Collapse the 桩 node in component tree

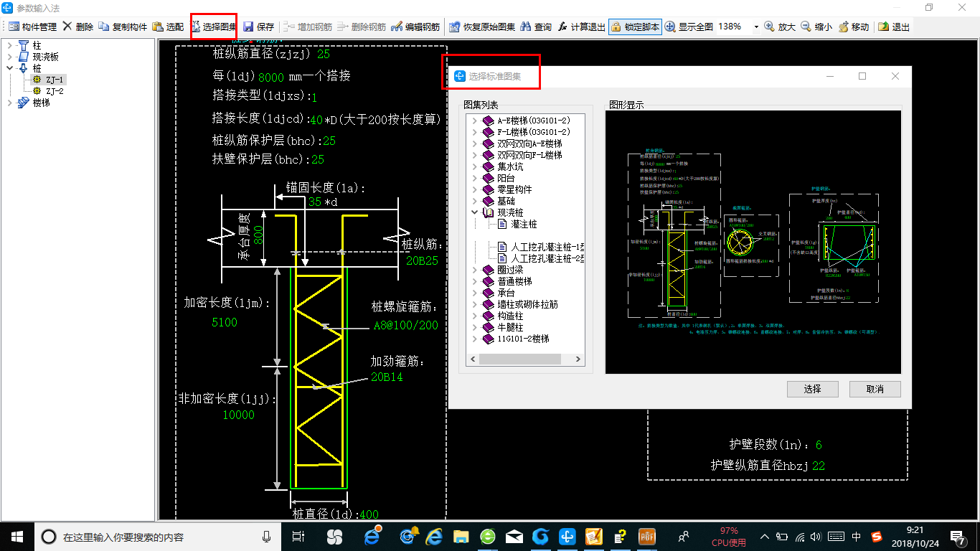[9, 68]
